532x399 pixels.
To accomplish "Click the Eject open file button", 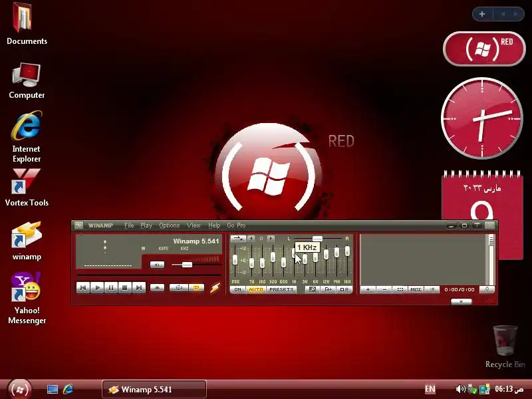I will tap(157, 288).
